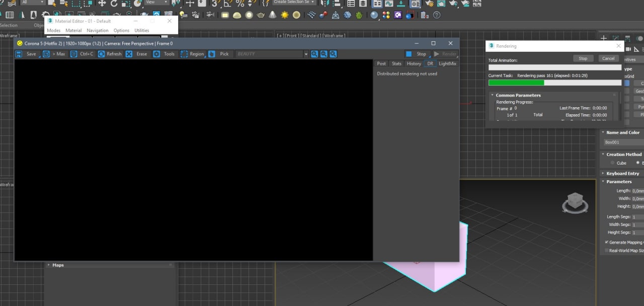The image size is (644, 306).
Task: Open Create Selection Set dropdown
Action: [294, 3]
